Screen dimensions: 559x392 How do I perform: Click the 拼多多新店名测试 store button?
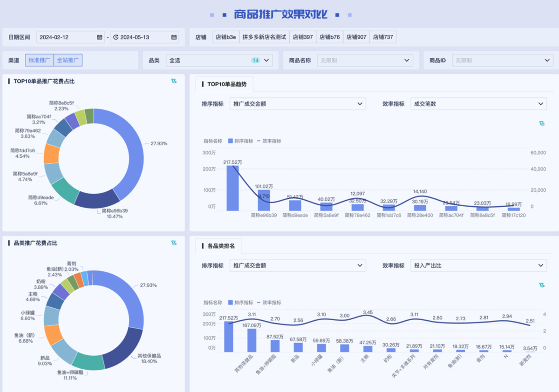tap(264, 37)
